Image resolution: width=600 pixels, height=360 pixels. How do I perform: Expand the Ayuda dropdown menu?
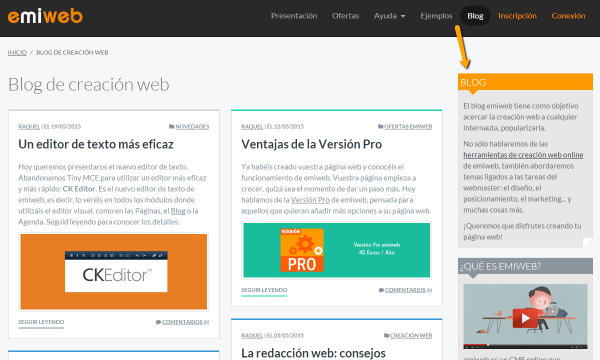pyautogui.click(x=390, y=16)
